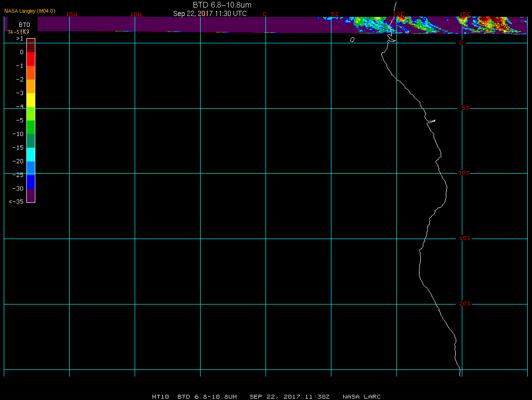Click the '-30' legend value
The height and width of the screenshot is (400, 532).
(18, 189)
